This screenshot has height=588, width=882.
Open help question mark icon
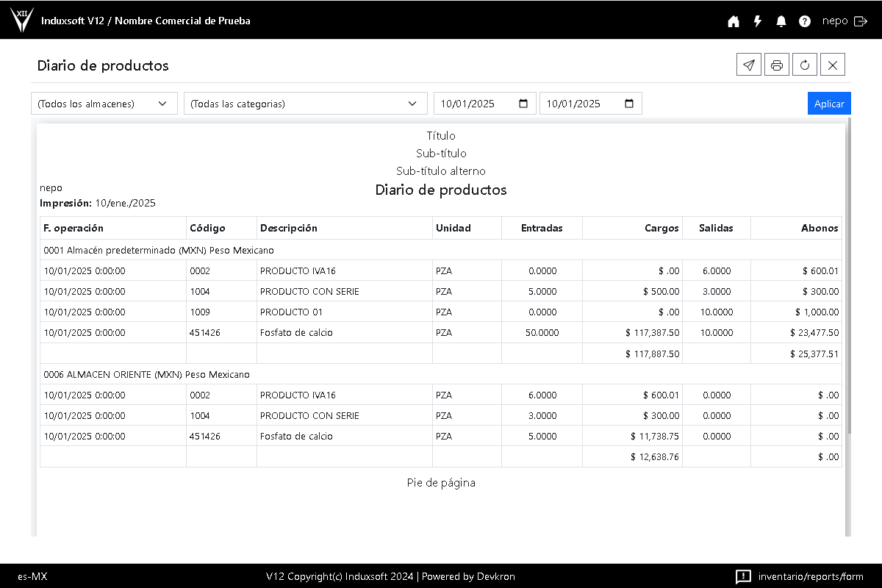[805, 21]
